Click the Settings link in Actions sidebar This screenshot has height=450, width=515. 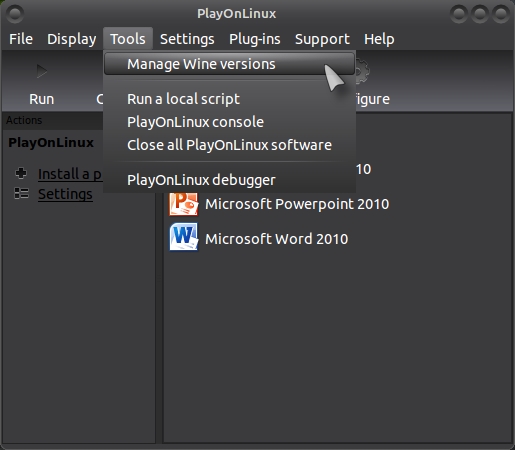[x=65, y=194]
